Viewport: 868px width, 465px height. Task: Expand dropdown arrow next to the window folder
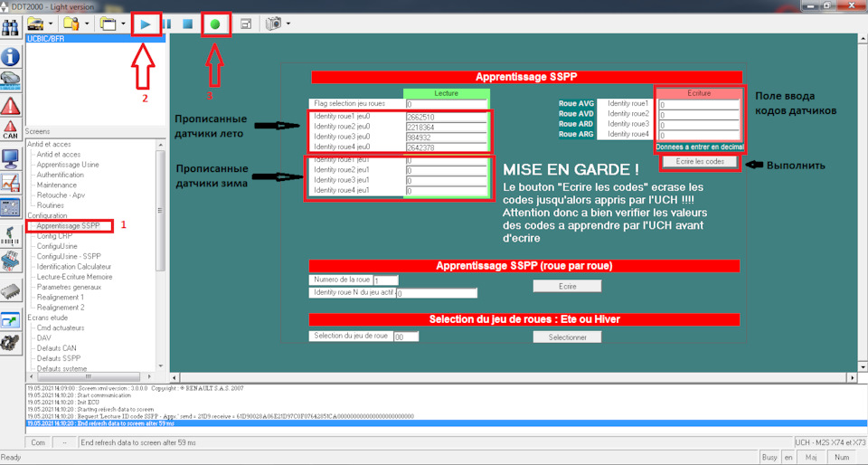[123, 24]
